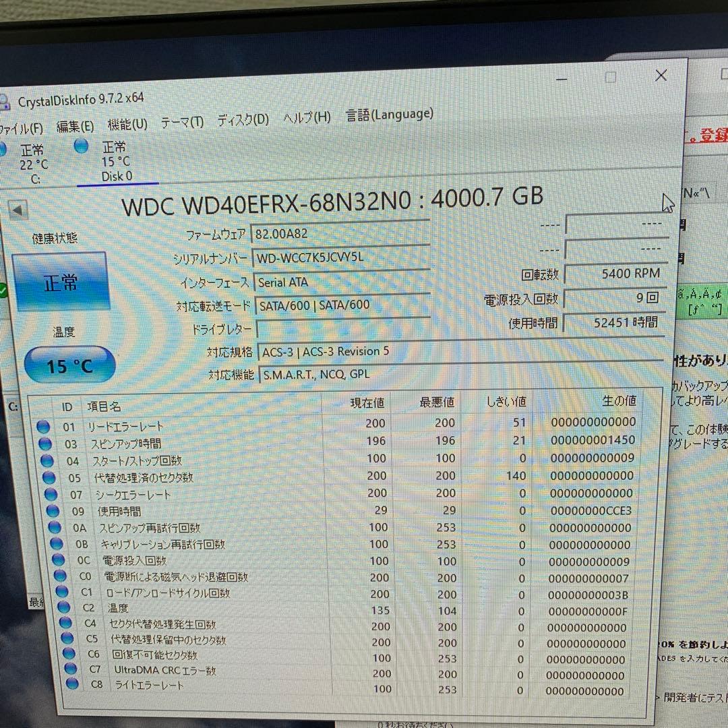728x728 pixels.
Task: Click the 15 °C temperature indicator
Action: pos(69,365)
